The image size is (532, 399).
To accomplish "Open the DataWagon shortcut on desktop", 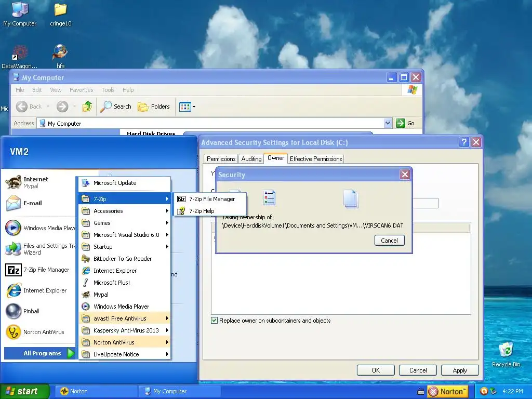I will [x=19, y=56].
